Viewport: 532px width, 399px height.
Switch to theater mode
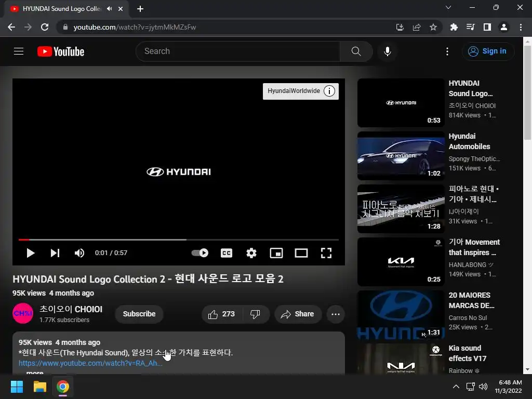tap(301, 253)
